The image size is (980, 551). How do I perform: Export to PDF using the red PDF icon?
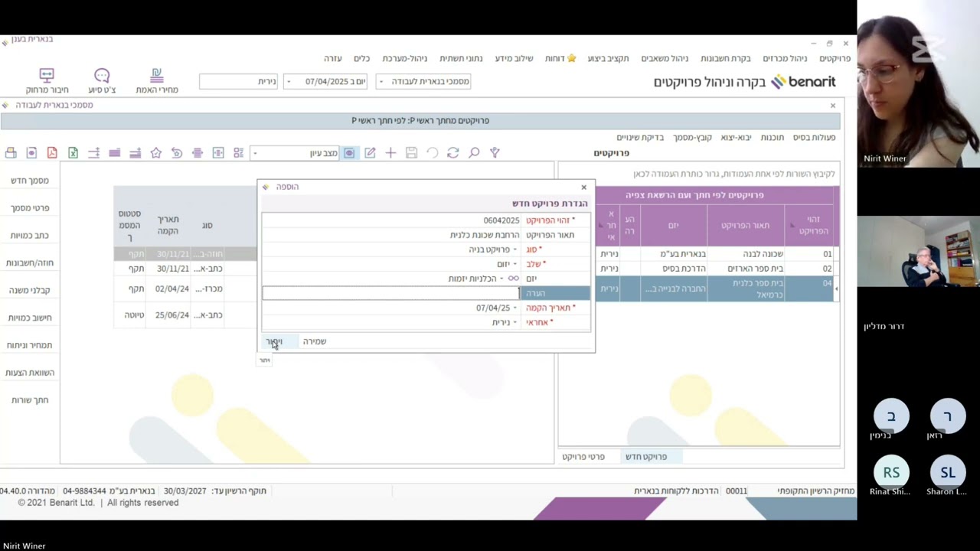pyautogui.click(x=52, y=153)
